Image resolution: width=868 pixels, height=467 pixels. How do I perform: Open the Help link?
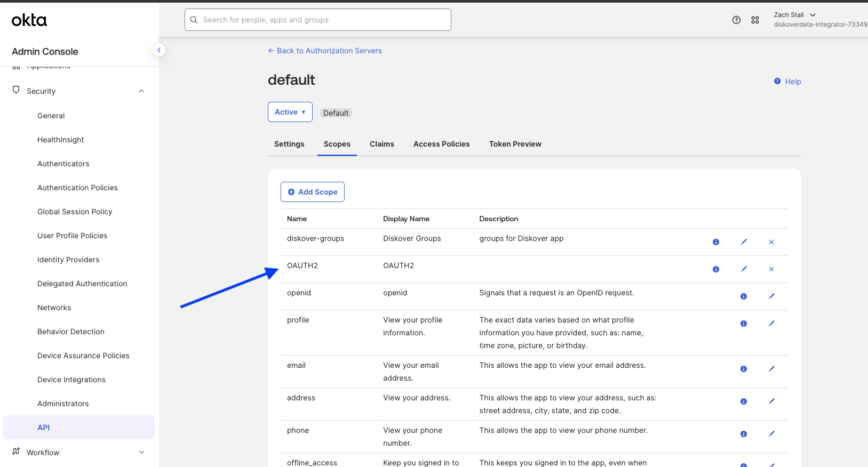793,82
